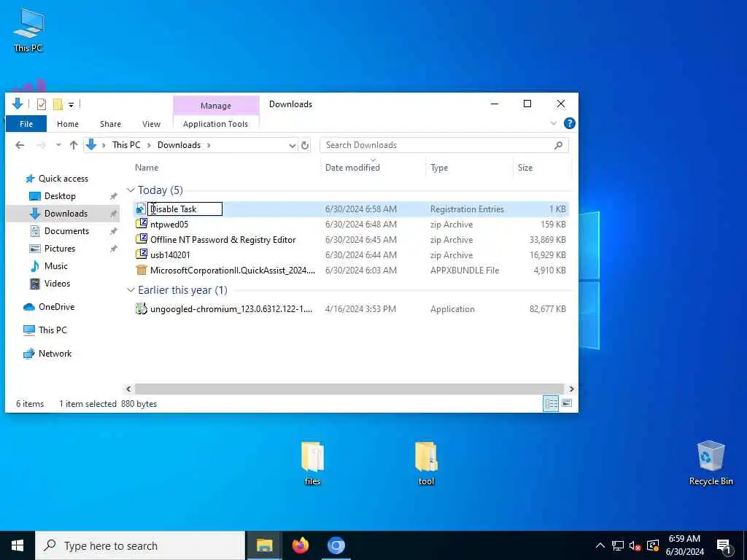Open Desktop in navigation pane

pyautogui.click(x=60, y=196)
